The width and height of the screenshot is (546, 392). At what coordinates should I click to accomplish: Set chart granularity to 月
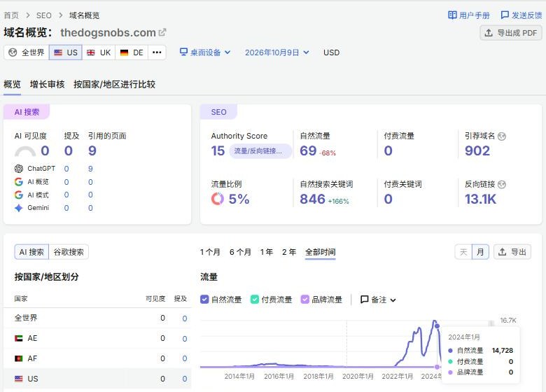pos(480,252)
